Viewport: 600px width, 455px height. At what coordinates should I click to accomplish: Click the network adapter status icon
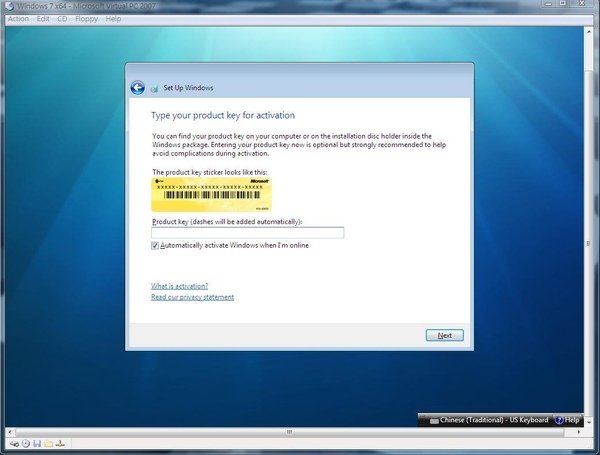60,444
